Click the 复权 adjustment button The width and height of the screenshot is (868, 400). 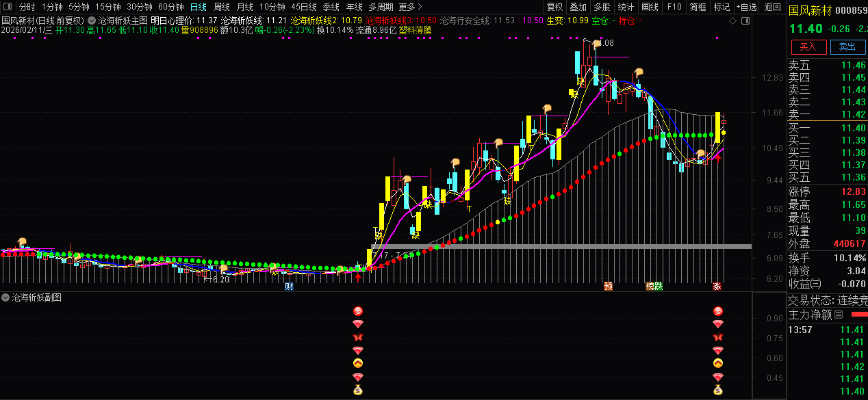coord(554,7)
